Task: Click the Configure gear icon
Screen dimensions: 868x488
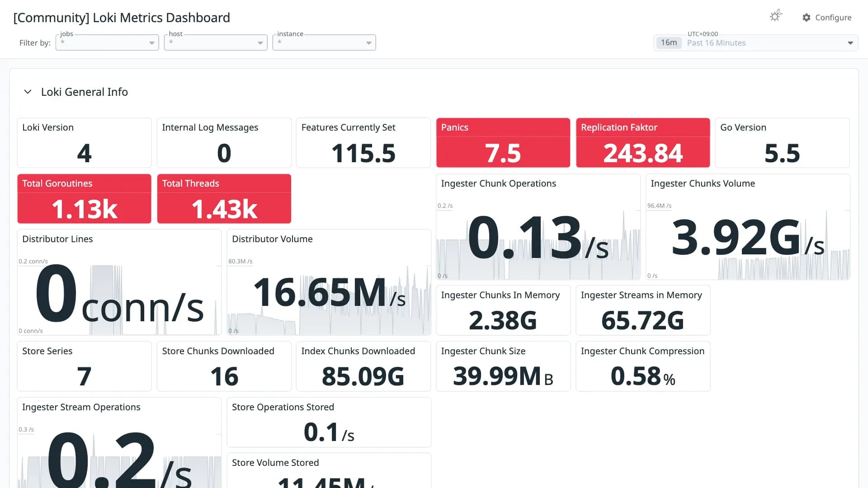Action: 807,17
